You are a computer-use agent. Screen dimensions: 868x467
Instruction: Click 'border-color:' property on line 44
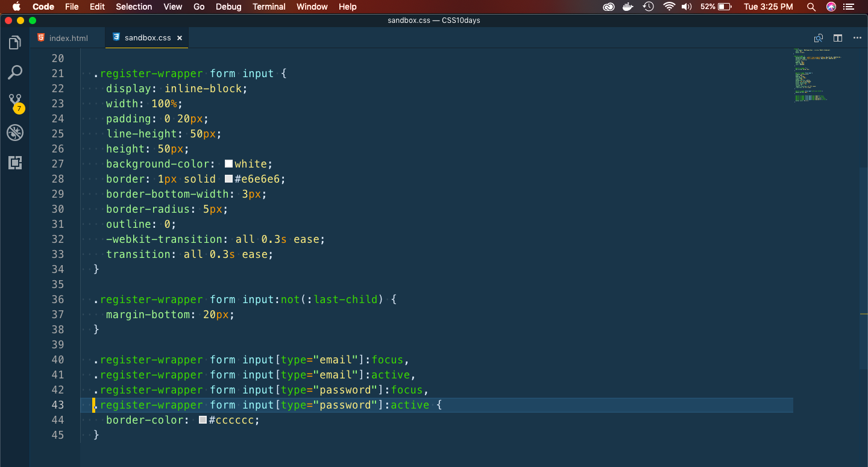pos(148,420)
